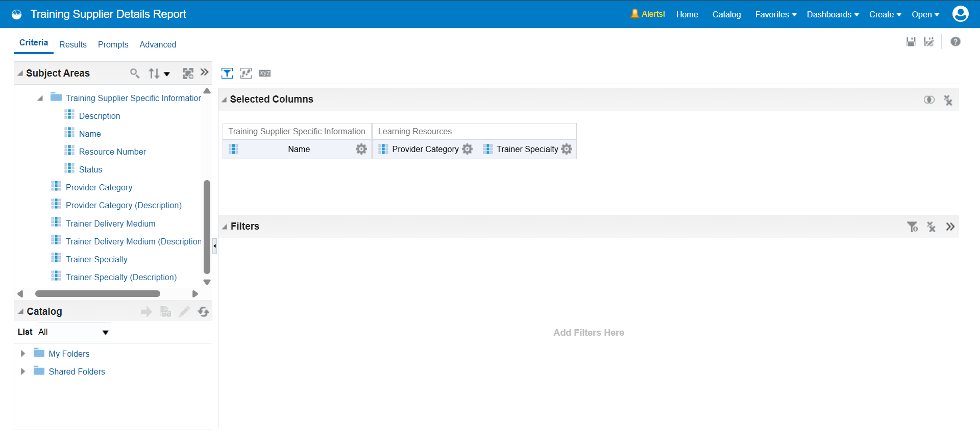
Task: Collapse the Subject Areas pane
Action: pos(20,73)
